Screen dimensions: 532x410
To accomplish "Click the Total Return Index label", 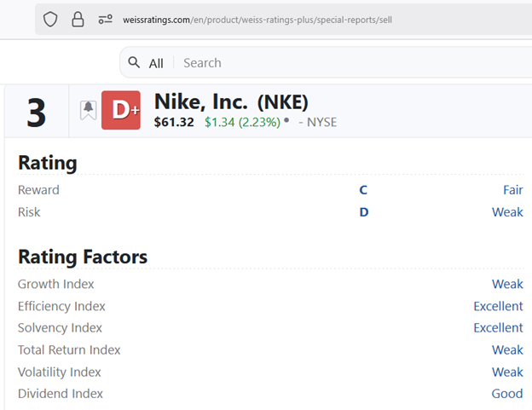I will tap(69, 349).
